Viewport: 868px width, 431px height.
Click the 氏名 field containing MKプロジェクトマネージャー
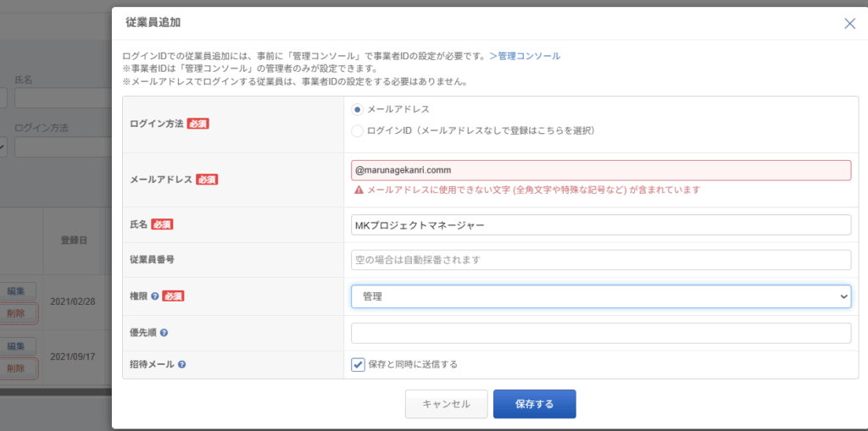coord(600,224)
